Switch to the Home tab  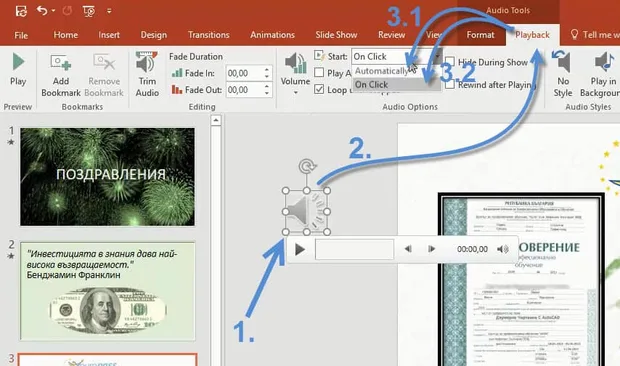click(66, 35)
